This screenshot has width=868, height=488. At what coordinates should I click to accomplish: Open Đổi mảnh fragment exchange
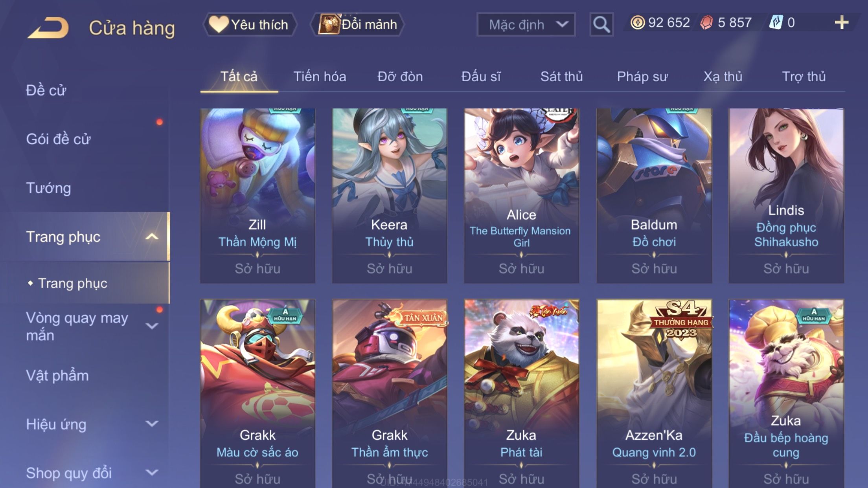click(x=357, y=24)
